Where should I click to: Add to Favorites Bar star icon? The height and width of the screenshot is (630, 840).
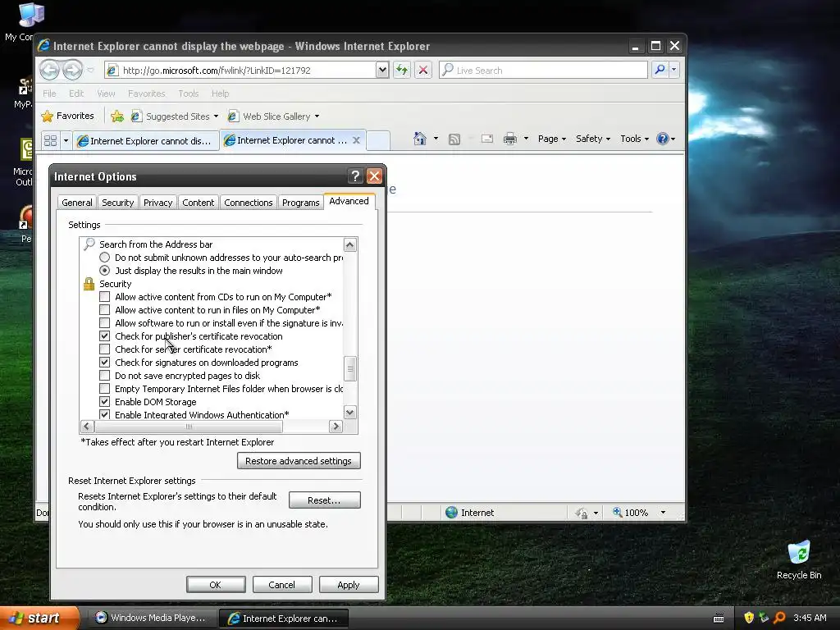[117, 116]
